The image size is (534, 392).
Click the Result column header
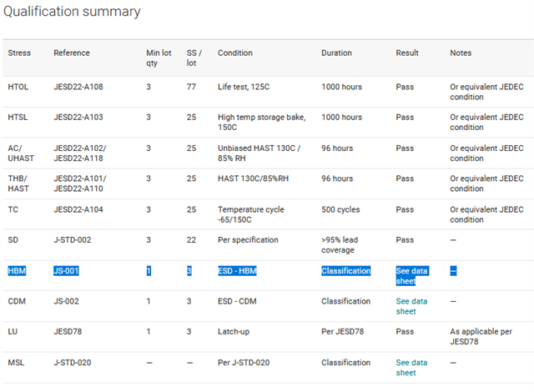pyautogui.click(x=407, y=53)
